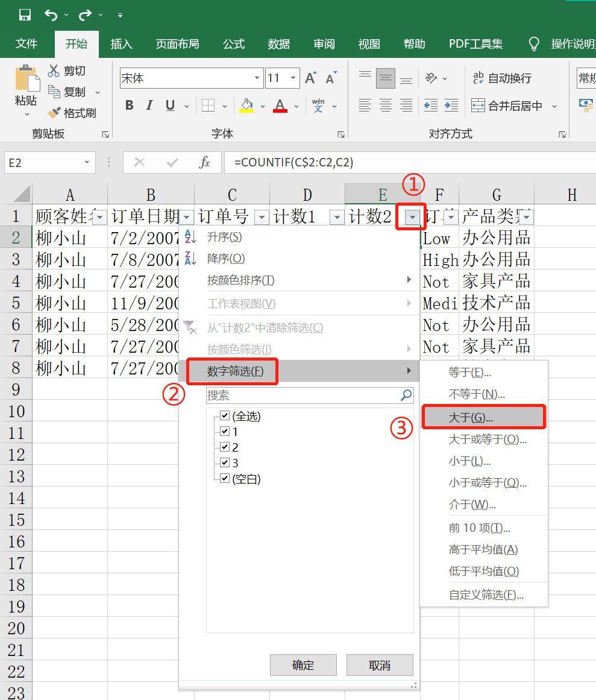
Task: Open the 按颜色排序(T) submenu
Action: [299, 280]
